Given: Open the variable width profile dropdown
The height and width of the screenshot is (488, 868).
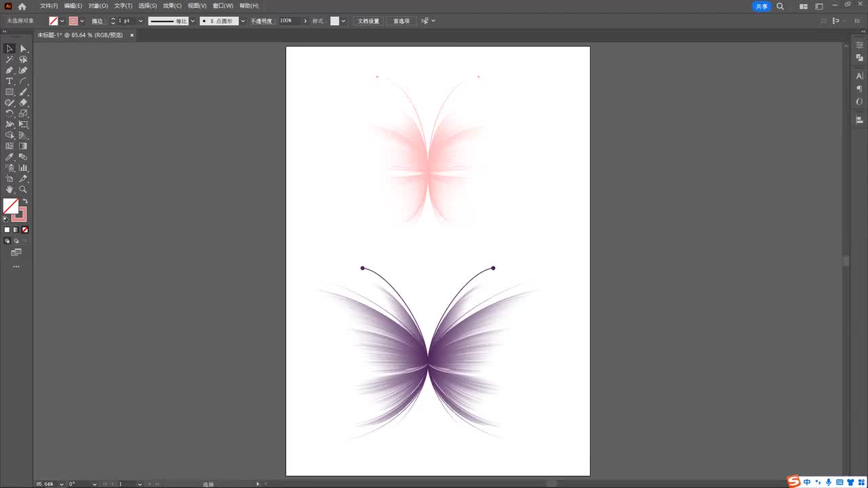Looking at the screenshot, I should [x=193, y=21].
